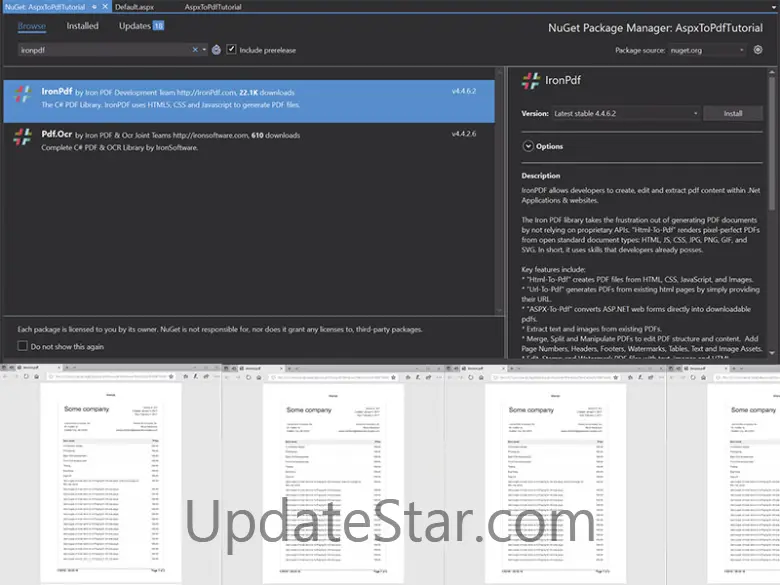Reload the page in the second browser window

click(x=248, y=377)
